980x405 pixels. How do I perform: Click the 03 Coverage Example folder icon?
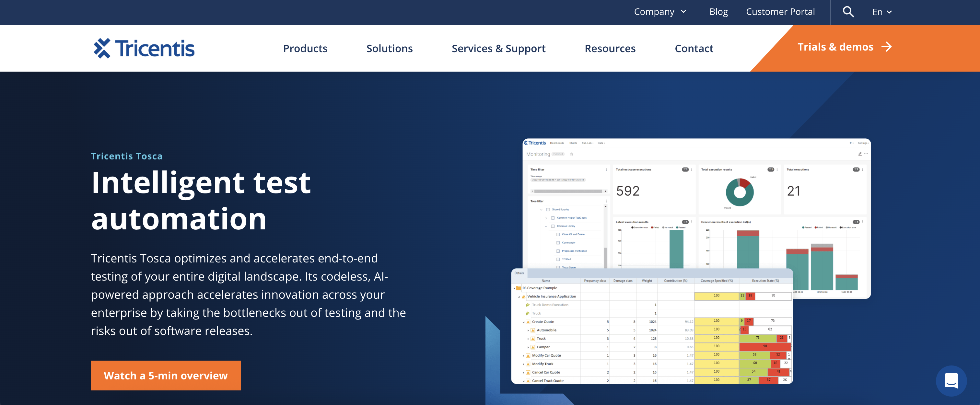(x=518, y=288)
